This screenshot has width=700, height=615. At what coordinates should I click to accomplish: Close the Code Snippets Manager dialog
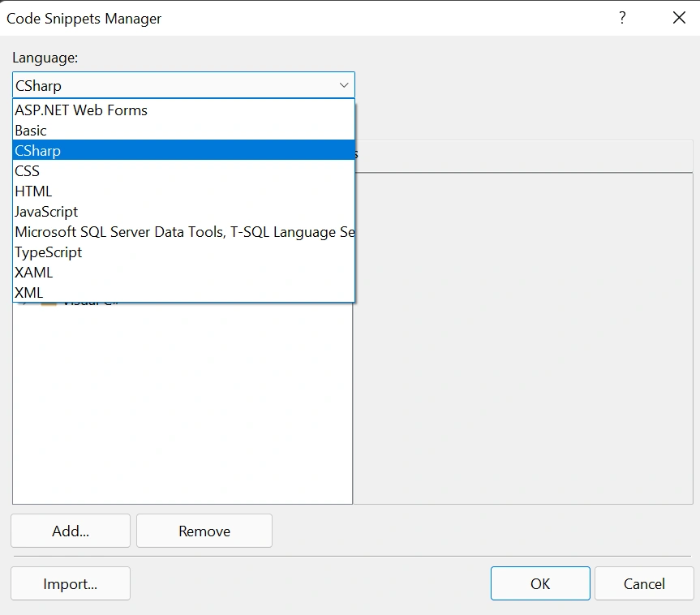(x=679, y=18)
